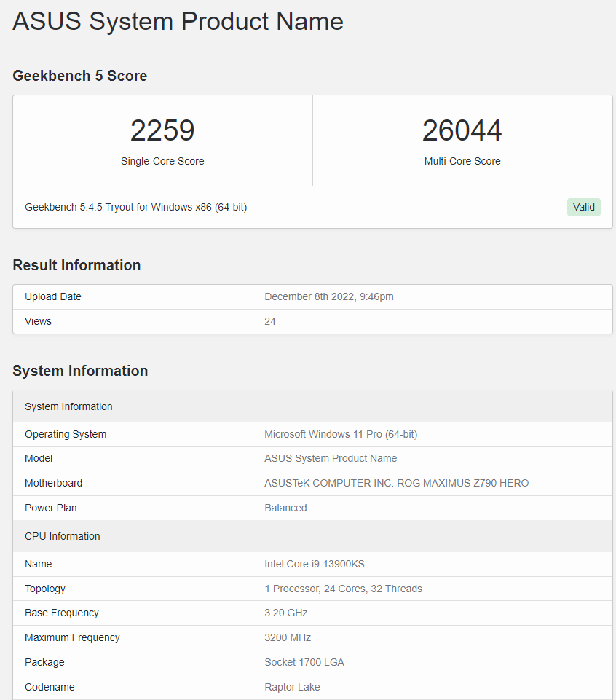Select the 'Balanced' power plan value
The image size is (616, 700).
pyautogui.click(x=285, y=508)
